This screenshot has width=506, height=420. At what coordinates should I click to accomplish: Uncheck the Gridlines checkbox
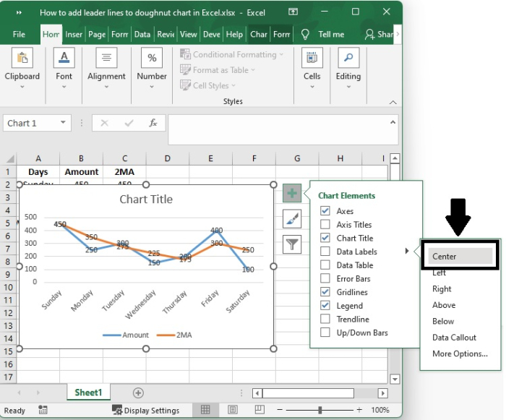tap(325, 292)
